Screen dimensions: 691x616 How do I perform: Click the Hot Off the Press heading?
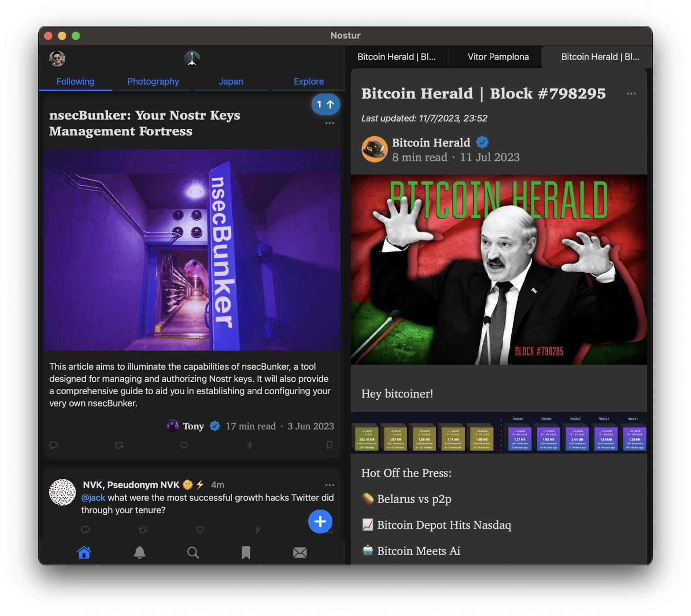[x=406, y=473]
